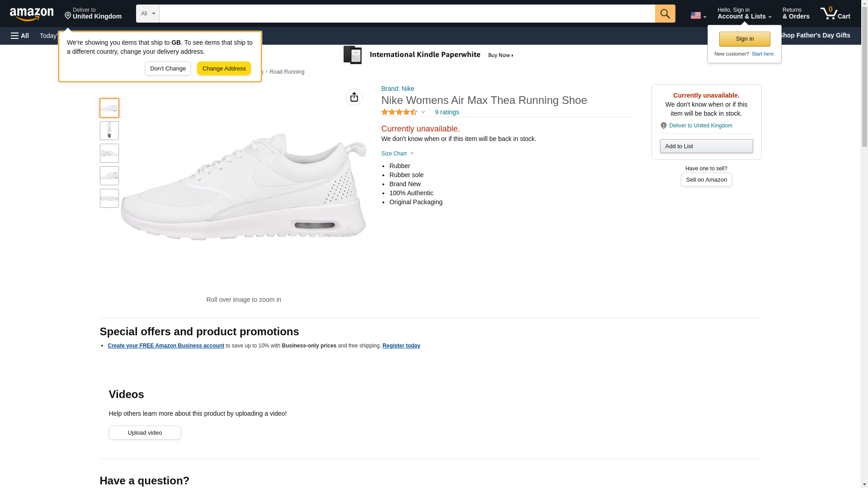Viewport: 868px width, 488px height.
Task: Focus the Amazon search input field
Action: click(407, 14)
